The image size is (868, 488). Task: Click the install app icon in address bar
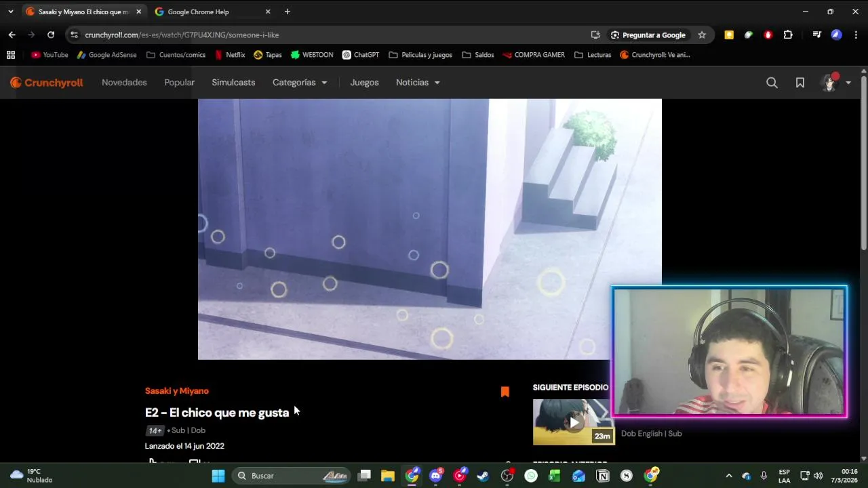pos(595,35)
